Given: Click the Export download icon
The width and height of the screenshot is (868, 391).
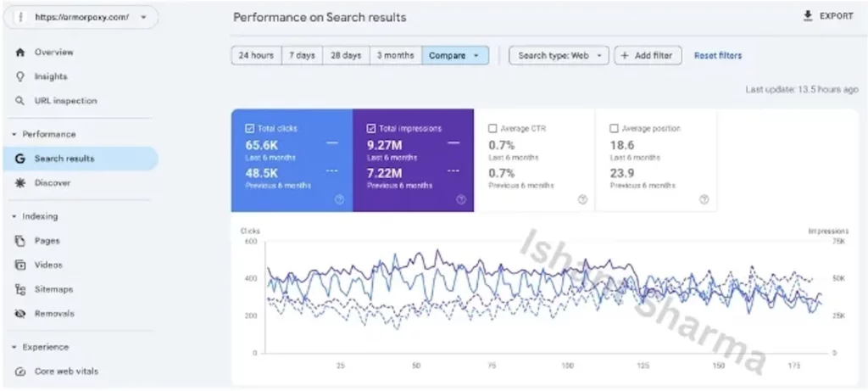Looking at the screenshot, I should pos(807,16).
